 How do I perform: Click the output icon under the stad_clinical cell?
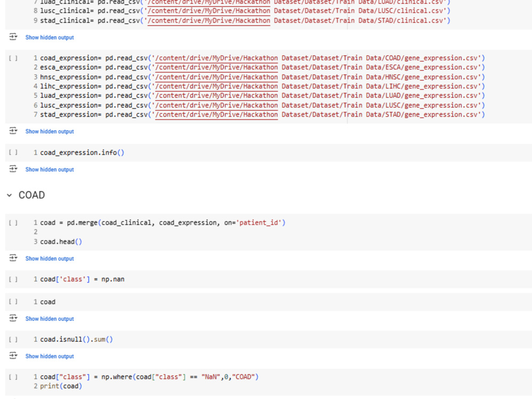13,37
